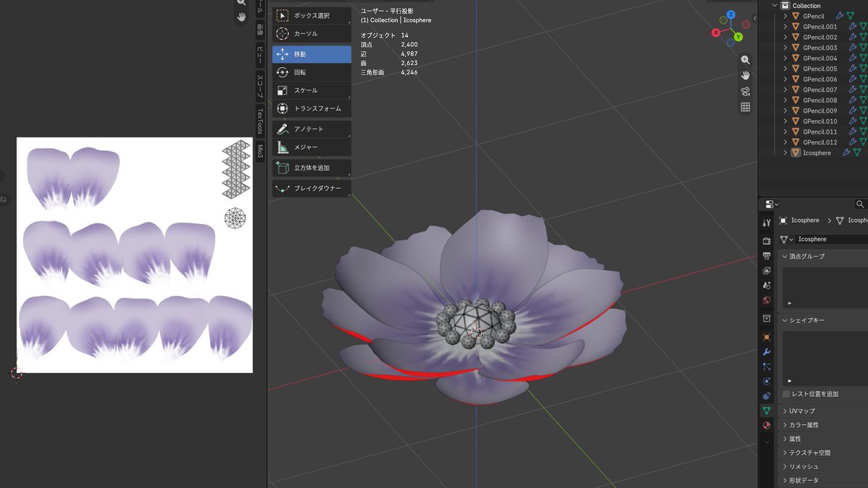868x488 pixels.
Task: Toggle camera view with the camera icon
Action: tap(745, 91)
